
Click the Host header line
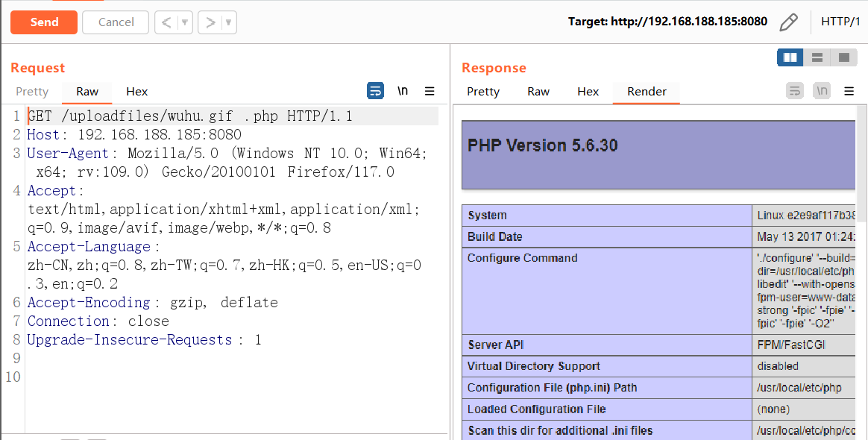(x=134, y=134)
